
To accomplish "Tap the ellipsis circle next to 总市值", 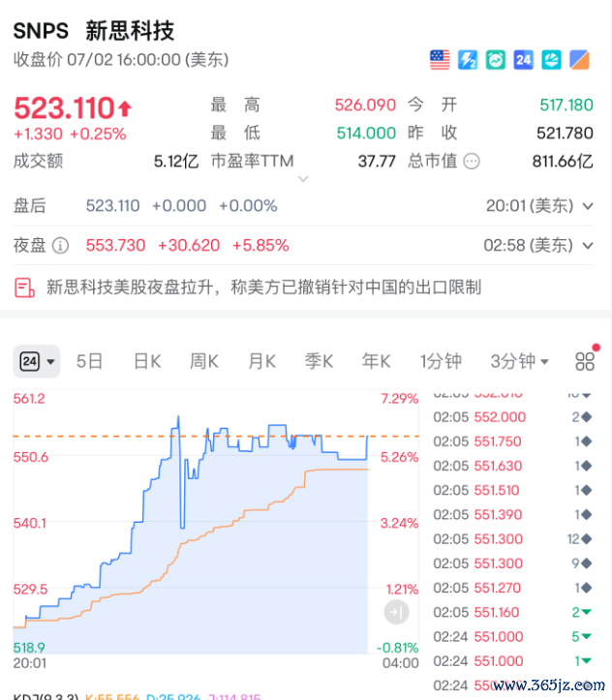I will [472, 161].
